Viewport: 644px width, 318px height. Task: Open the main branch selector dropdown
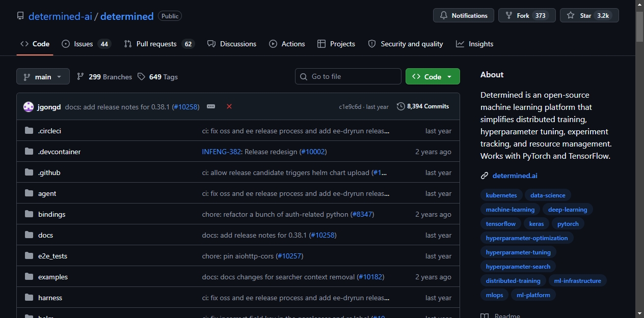(x=43, y=77)
